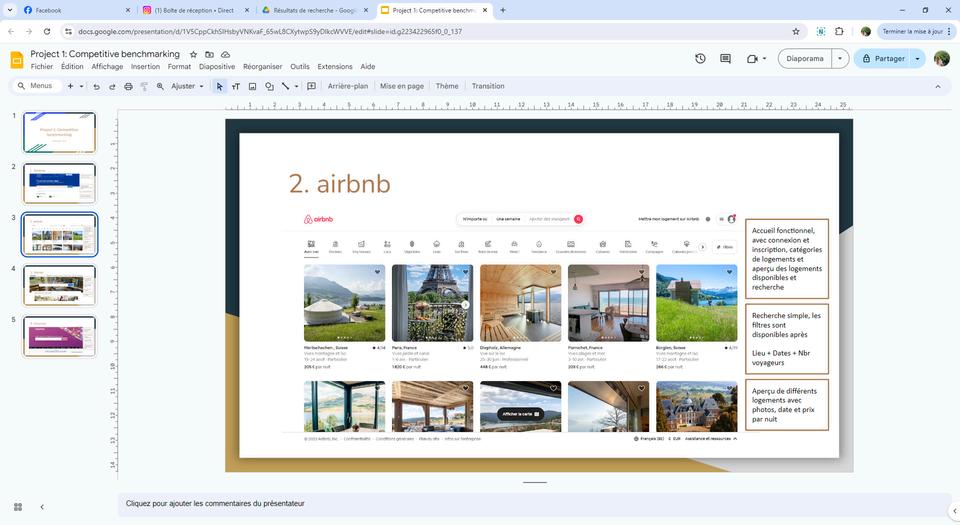Click the camera meeting icon
Screen dimensions: 960x525
[752, 59]
